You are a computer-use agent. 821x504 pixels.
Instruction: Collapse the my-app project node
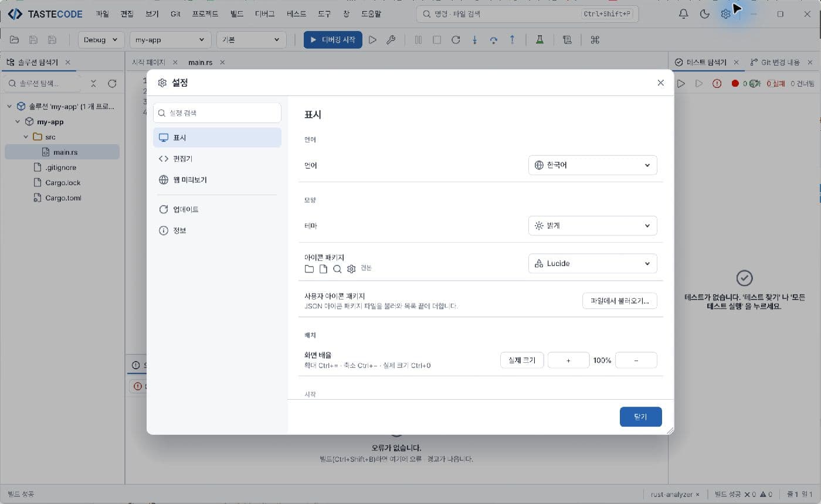(x=17, y=122)
